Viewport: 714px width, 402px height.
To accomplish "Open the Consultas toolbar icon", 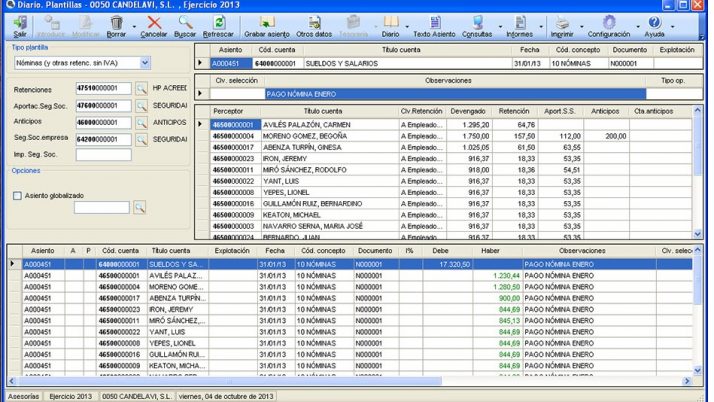I will click(x=477, y=23).
